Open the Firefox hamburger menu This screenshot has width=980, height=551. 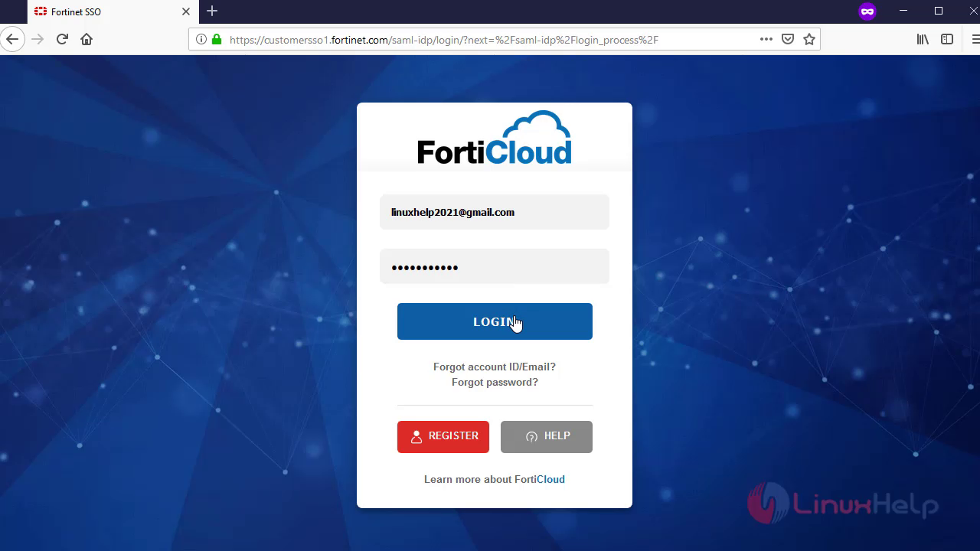tap(974, 39)
